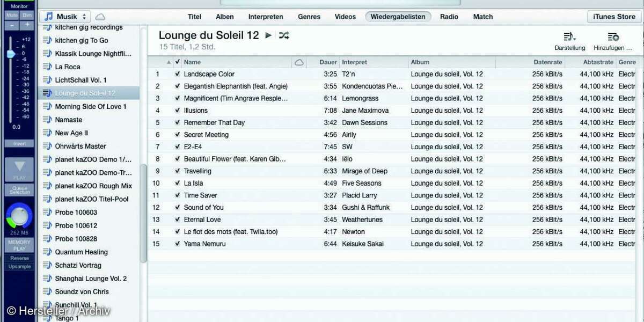Image resolution: width=644 pixels, height=322 pixels.
Task: Uncheck the E2-E4 track checkbox
Action: [178, 147]
